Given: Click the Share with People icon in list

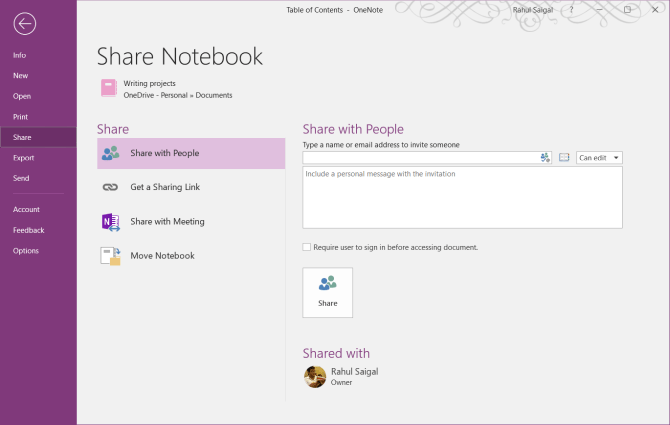Looking at the screenshot, I should click(x=111, y=154).
